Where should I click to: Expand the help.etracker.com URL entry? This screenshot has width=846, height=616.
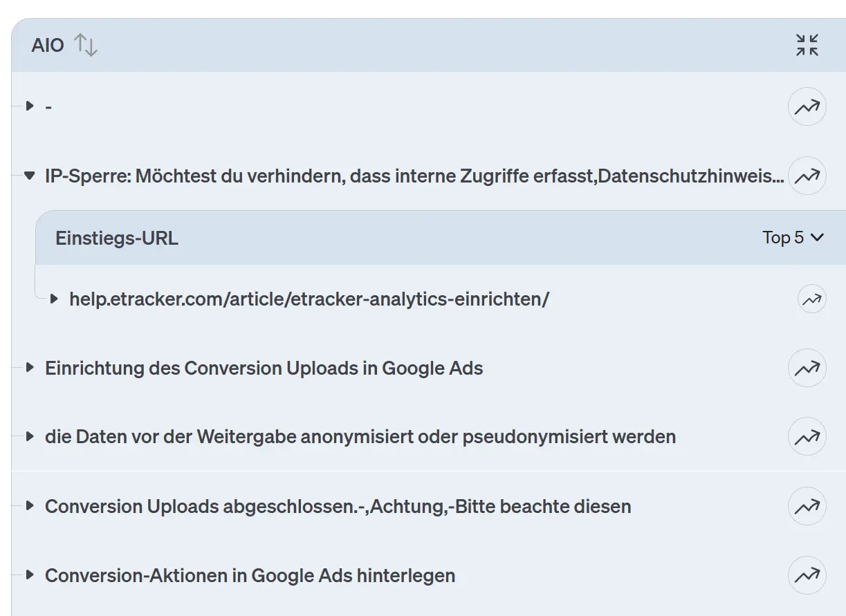55,299
